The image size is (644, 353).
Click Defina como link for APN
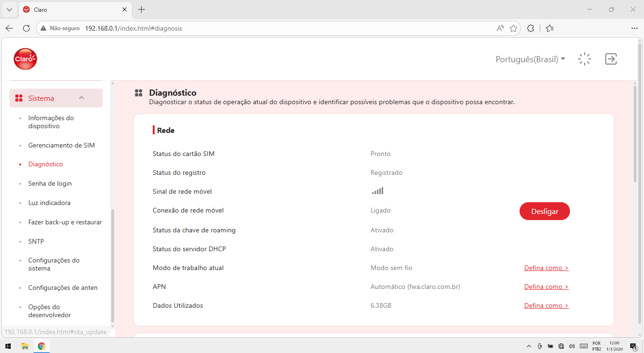click(x=546, y=287)
